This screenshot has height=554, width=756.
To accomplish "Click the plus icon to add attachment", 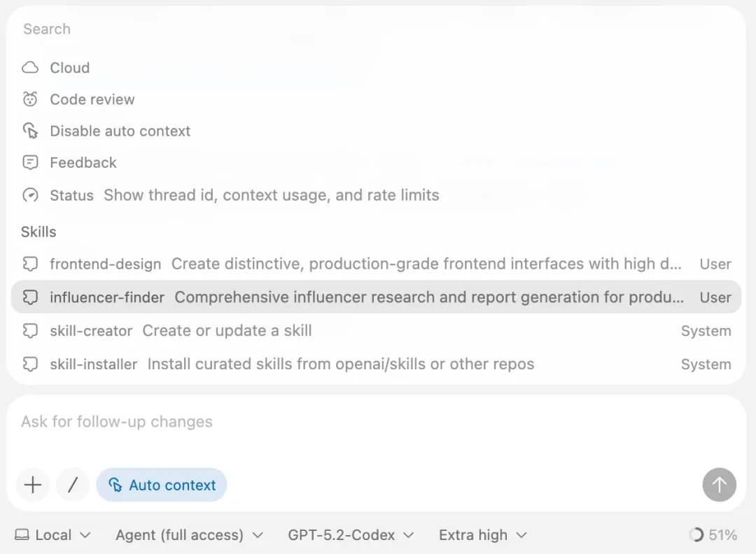I will 33,485.
